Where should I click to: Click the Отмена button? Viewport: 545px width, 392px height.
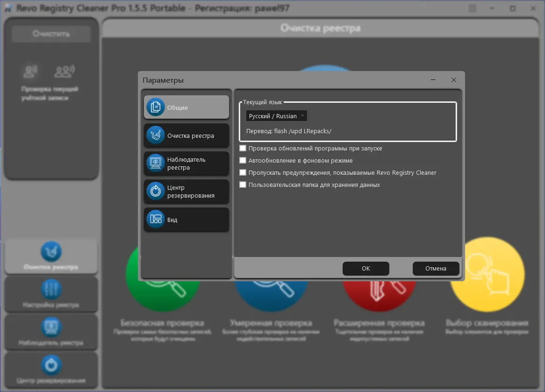tap(436, 268)
